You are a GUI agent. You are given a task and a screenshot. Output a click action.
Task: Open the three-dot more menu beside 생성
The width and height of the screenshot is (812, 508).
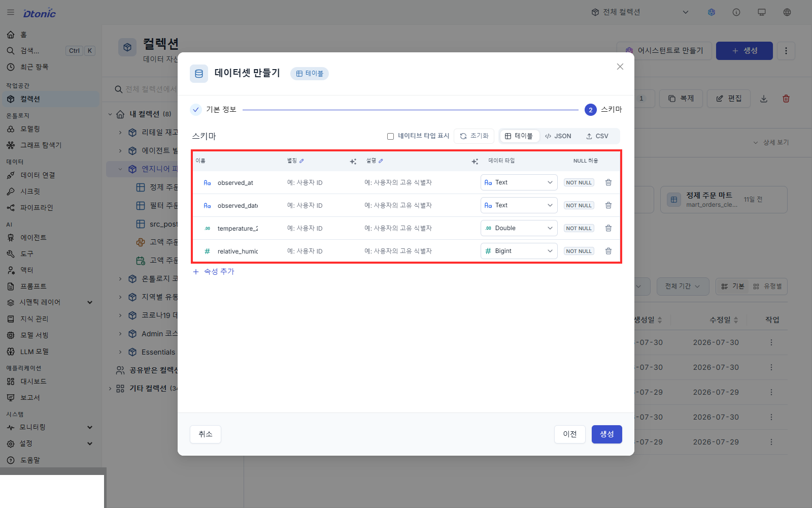pyautogui.click(x=786, y=51)
